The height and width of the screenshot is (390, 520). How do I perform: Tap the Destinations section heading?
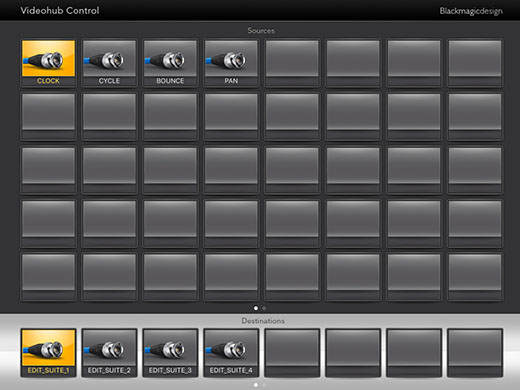coord(263,321)
